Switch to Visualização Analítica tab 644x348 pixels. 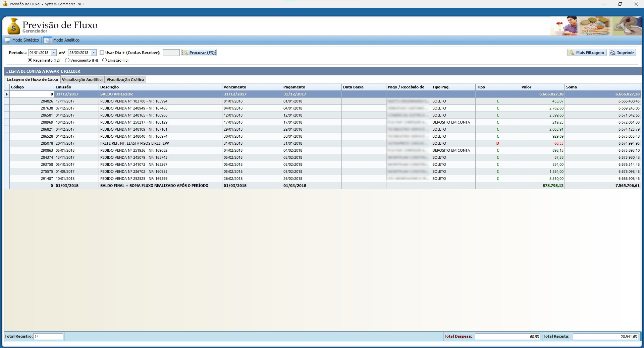coord(82,80)
